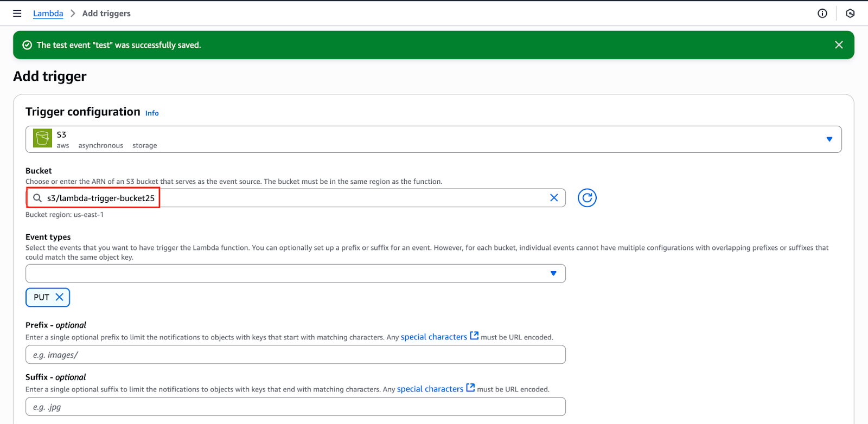Click the 'Bucket region: us-east-1' text

coord(65,215)
